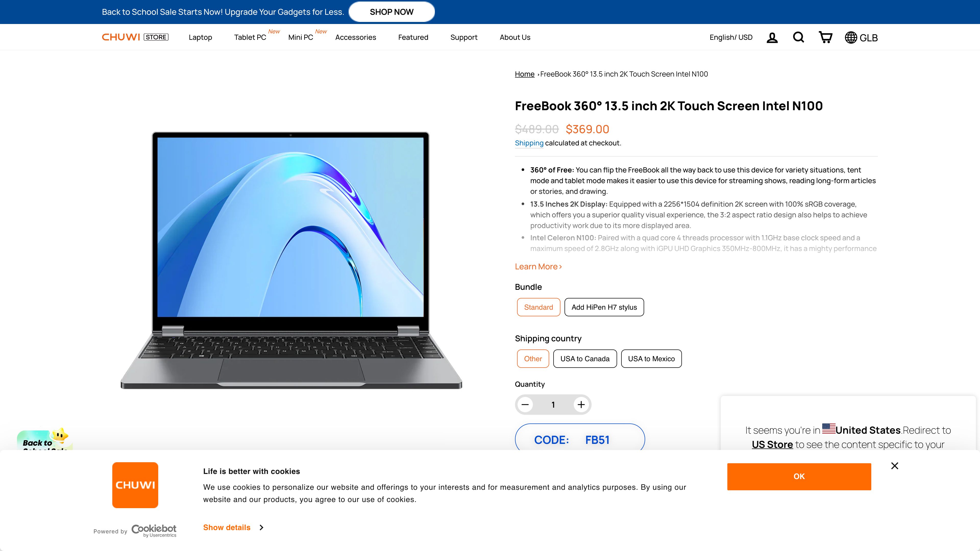The height and width of the screenshot is (551, 980).
Task: Click the CHUWI store logo
Action: (135, 37)
